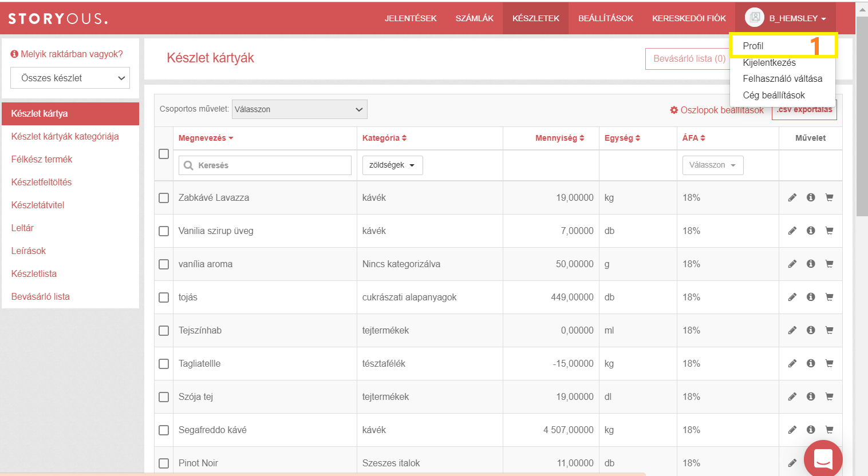Tick the Tagliatellle checkbox
Screen dimensions: 868x476
164,364
